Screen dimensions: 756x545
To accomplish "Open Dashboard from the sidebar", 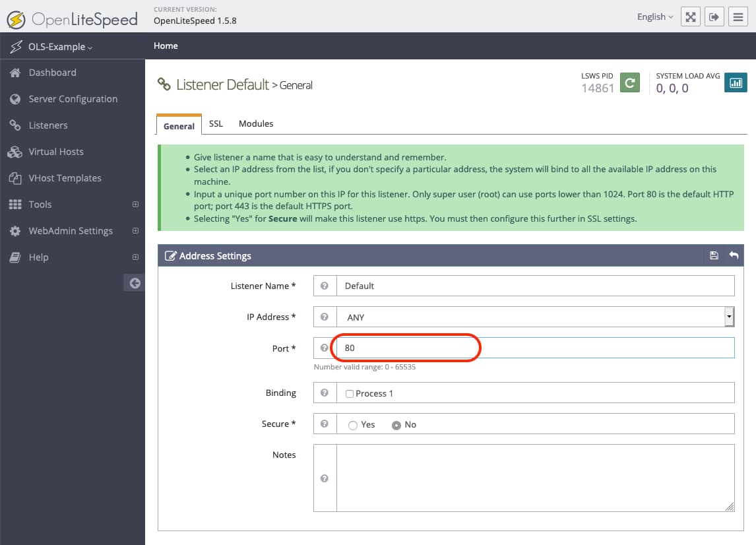I will [x=53, y=73].
